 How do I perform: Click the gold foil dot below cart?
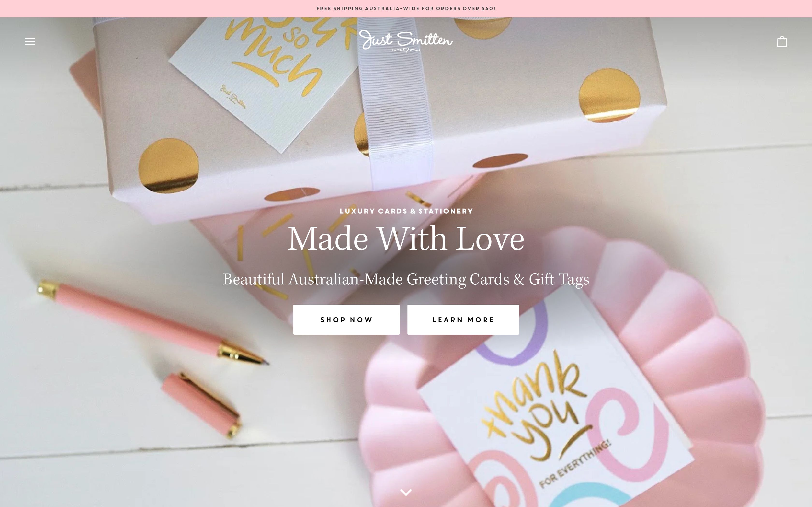[609, 95]
